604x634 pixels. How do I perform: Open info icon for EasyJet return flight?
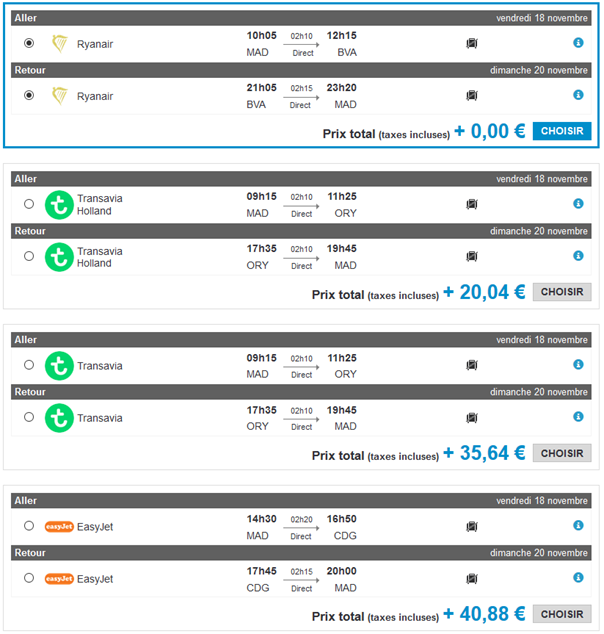(x=578, y=577)
